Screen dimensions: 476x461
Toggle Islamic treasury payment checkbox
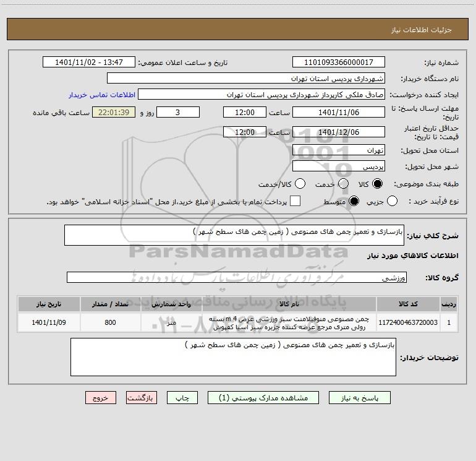click(x=295, y=201)
